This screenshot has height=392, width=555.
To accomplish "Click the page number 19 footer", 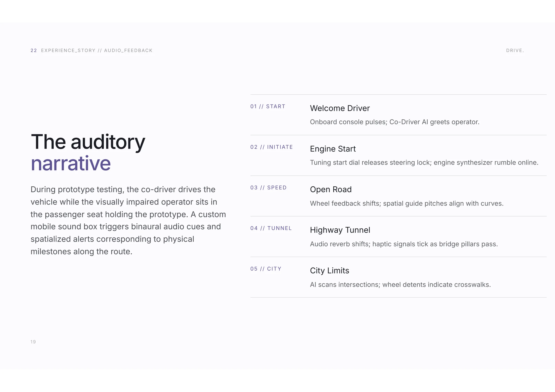I will 33,342.
